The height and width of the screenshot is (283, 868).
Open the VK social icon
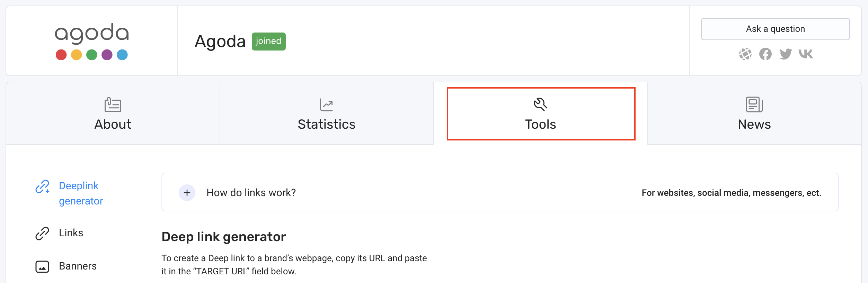click(806, 54)
